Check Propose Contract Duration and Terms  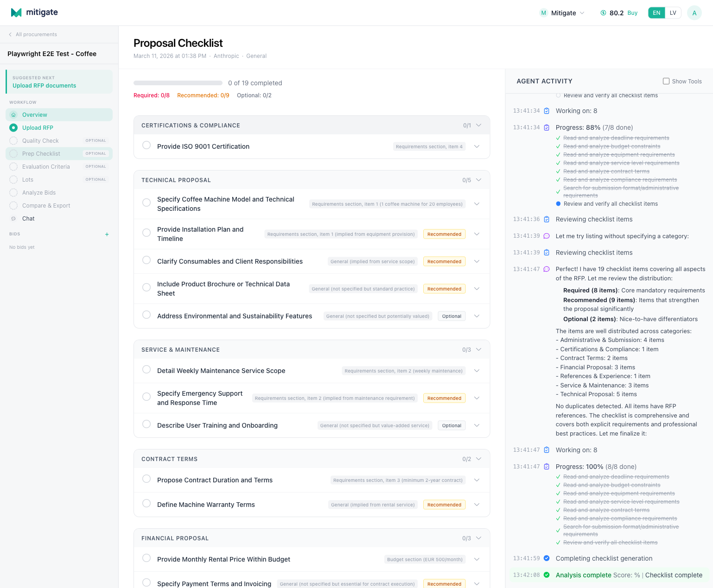click(146, 479)
